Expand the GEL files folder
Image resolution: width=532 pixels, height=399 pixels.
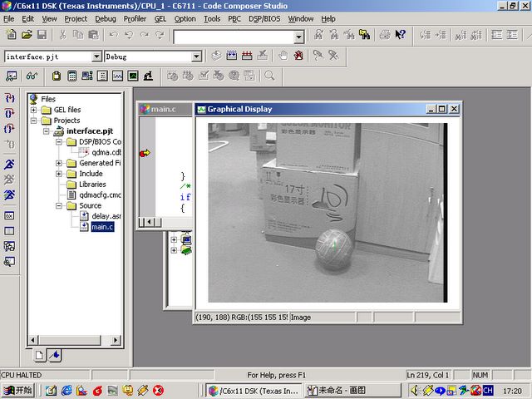click(x=33, y=110)
